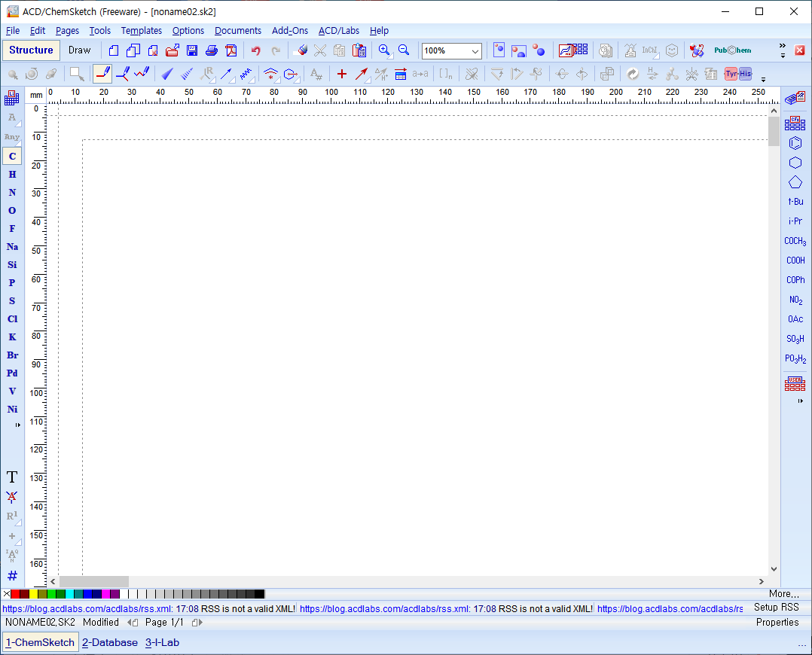
Task: Click the Zoom In magnifier
Action: tap(385, 50)
